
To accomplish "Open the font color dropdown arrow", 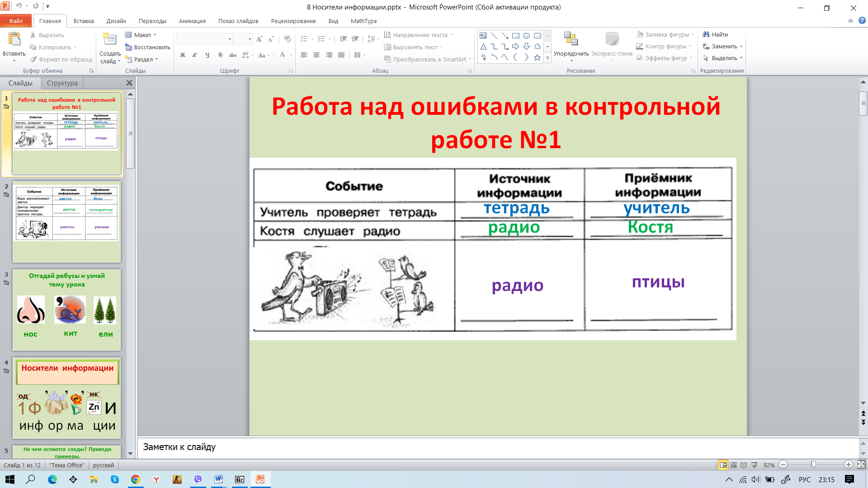I will coord(291,55).
